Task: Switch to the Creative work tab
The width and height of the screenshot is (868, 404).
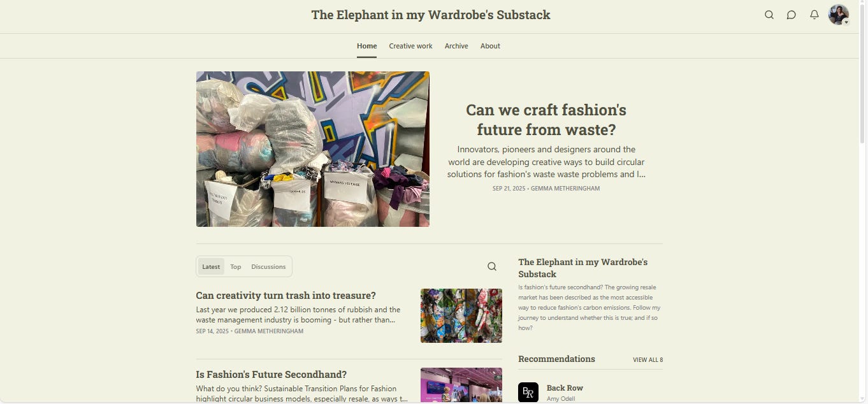Action: pyautogui.click(x=410, y=46)
